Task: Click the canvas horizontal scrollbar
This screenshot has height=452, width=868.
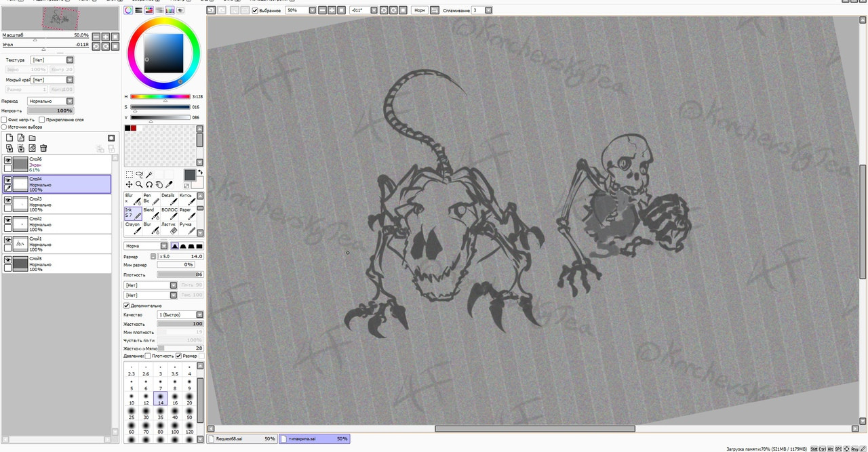Action: (x=534, y=429)
